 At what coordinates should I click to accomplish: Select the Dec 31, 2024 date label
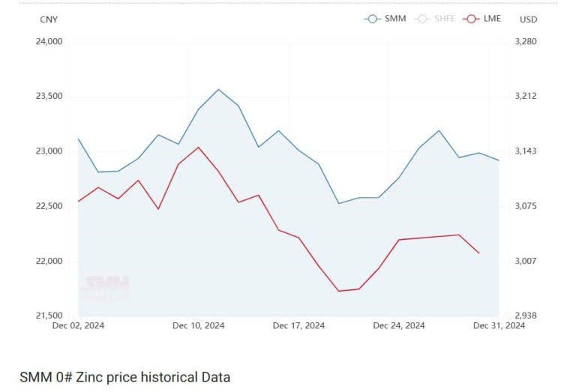pyautogui.click(x=499, y=325)
